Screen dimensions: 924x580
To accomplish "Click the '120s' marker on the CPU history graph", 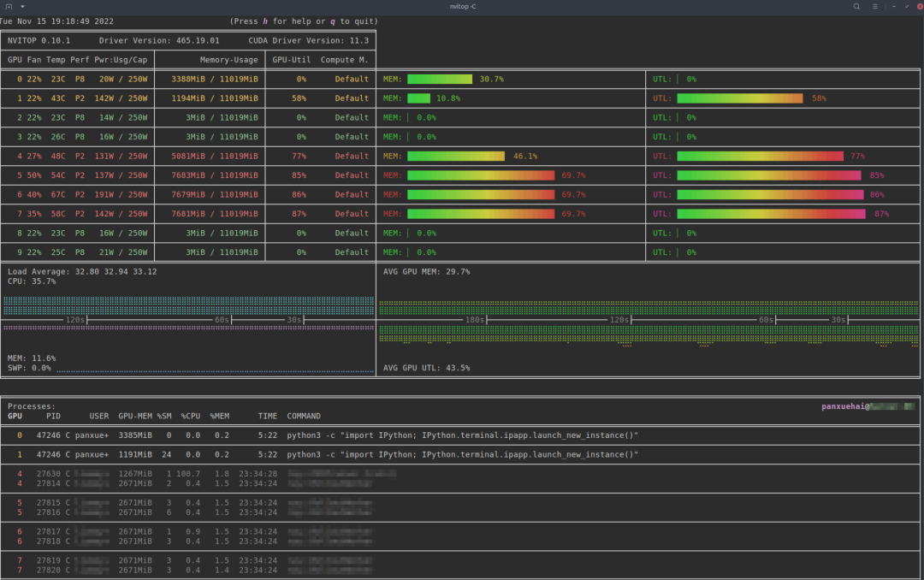I will tap(74, 320).
